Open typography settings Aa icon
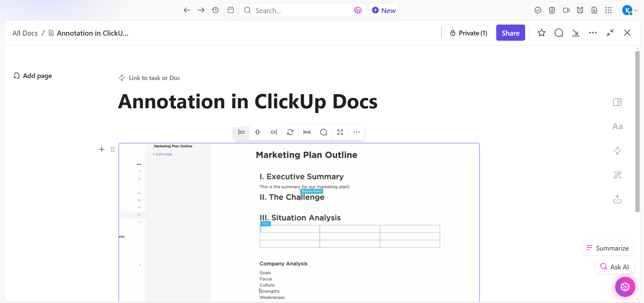The width and height of the screenshot is (644, 303). pos(617,126)
